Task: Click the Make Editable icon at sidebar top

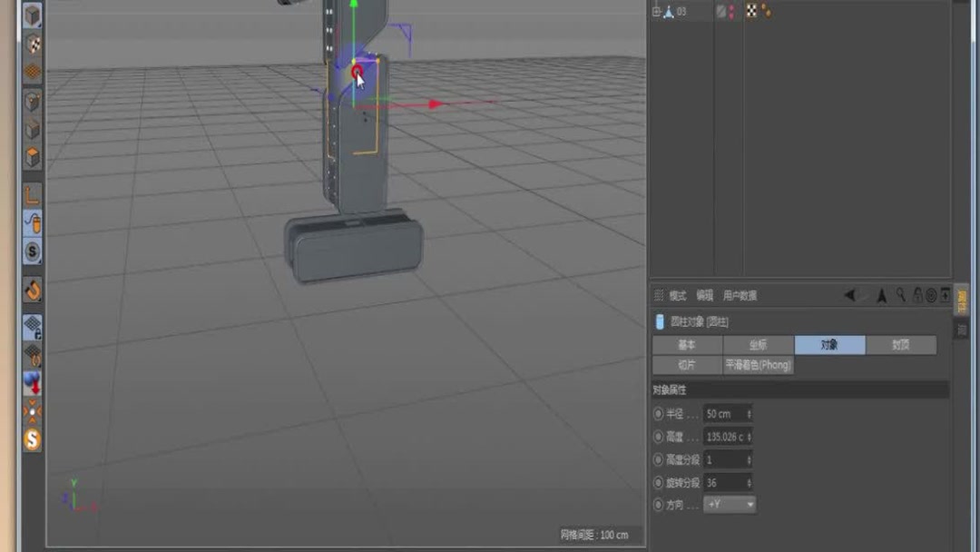Action: click(x=32, y=15)
